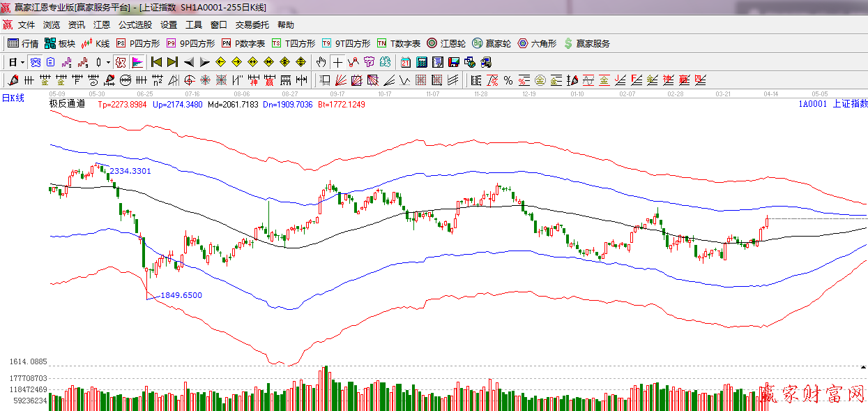
Task: Open the calendar icon showing 21
Action: point(405,62)
